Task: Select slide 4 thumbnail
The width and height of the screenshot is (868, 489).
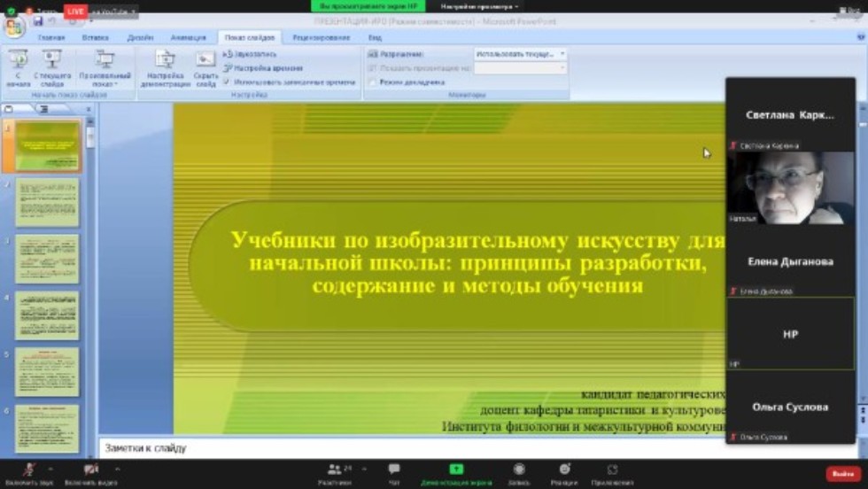Action: pos(47,315)
